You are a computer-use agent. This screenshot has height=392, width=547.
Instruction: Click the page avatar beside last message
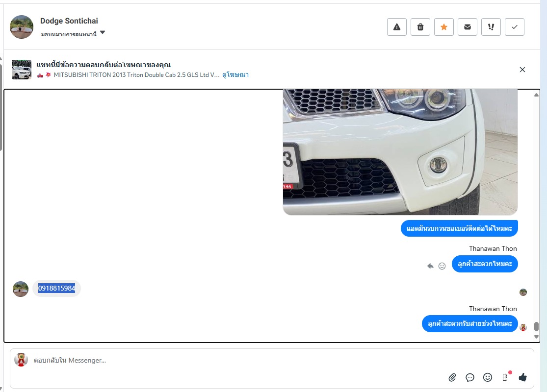click(523, 327)
